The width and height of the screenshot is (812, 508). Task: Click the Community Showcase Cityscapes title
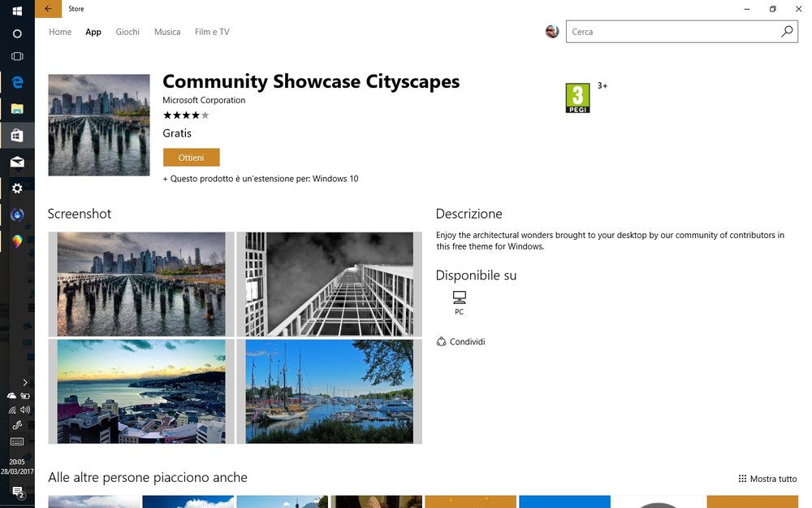point(311,81)
